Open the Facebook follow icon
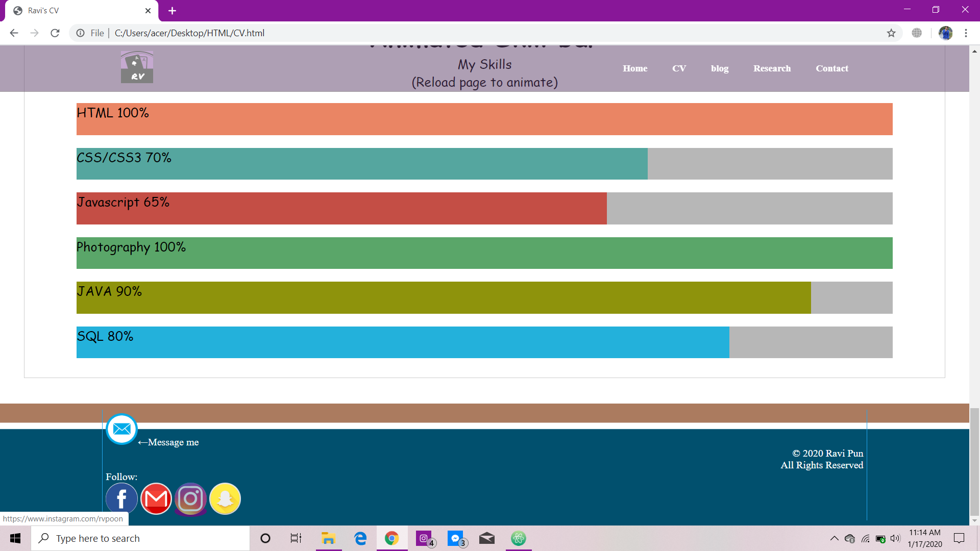 [x=121, y=498]
